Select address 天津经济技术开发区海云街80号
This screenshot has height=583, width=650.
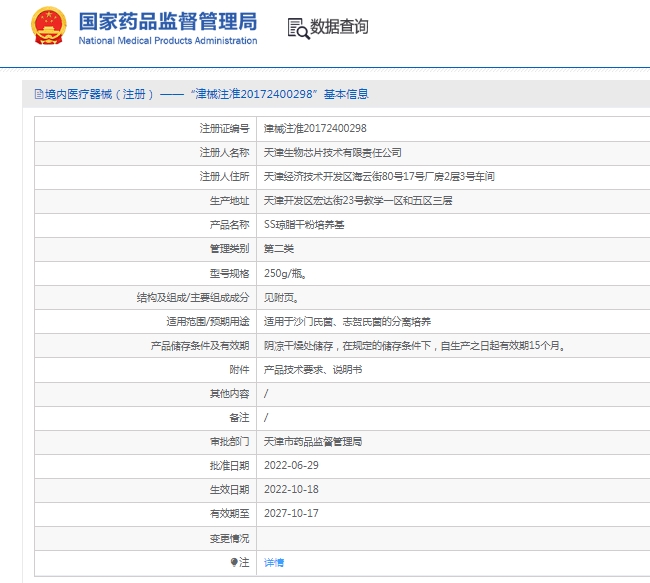pyautogui.click(x=379, y=177)
